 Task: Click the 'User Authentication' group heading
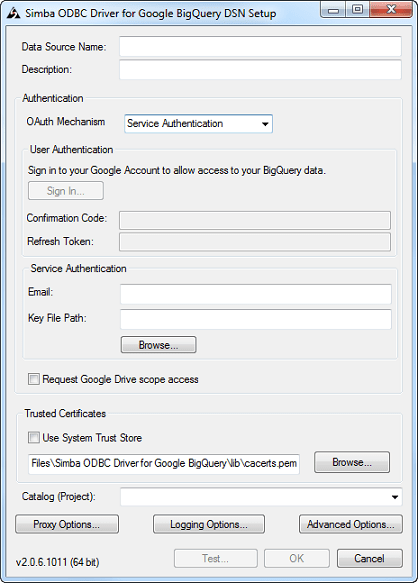click(x=71, y=149)
